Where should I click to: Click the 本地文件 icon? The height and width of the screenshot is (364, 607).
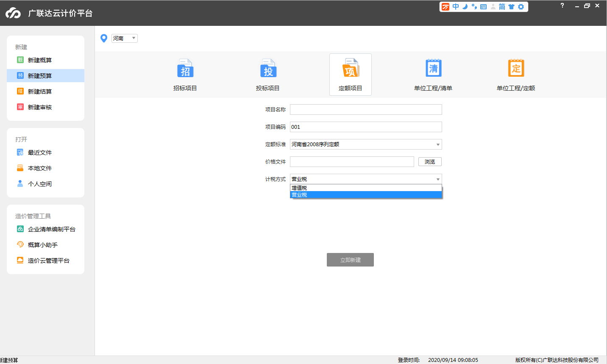coord(20,168)
